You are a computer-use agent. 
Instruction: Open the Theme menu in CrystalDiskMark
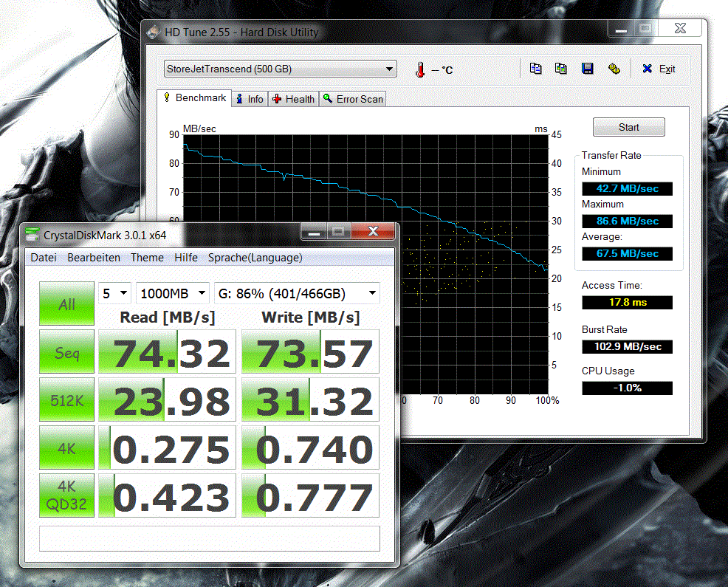(147, 257)
